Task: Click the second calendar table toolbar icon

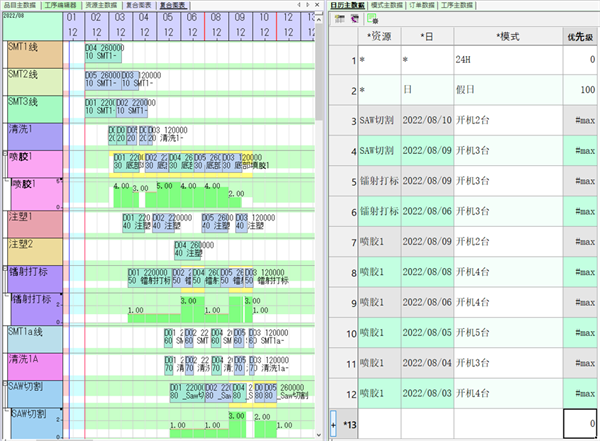Action: click(354, 19)
